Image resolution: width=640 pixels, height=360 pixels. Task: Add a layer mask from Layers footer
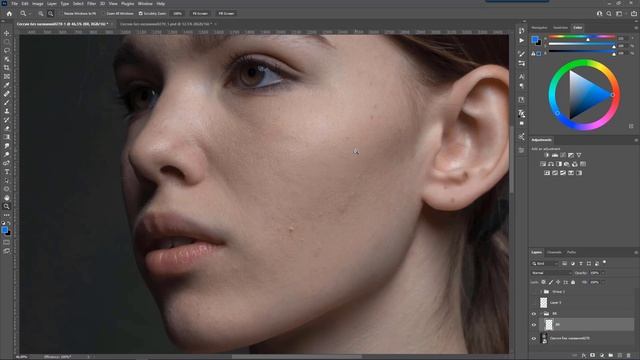(x=593, y=356)
